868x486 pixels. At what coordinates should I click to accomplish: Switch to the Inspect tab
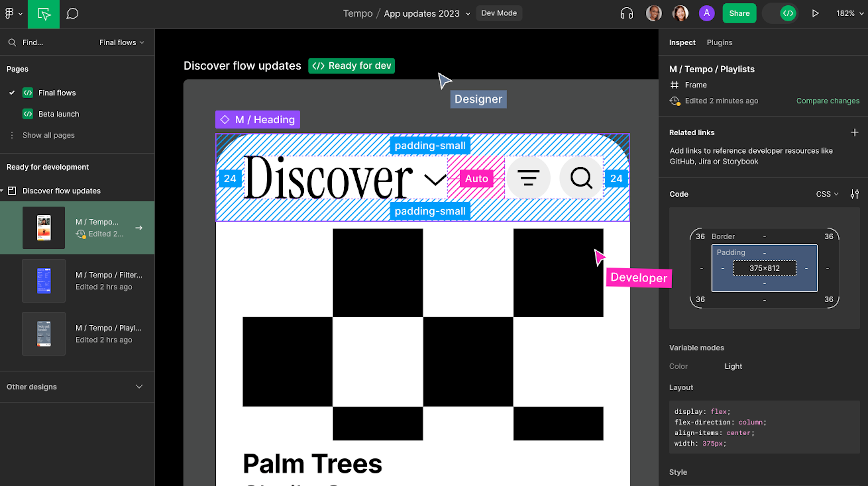click(x=682, y=42)
